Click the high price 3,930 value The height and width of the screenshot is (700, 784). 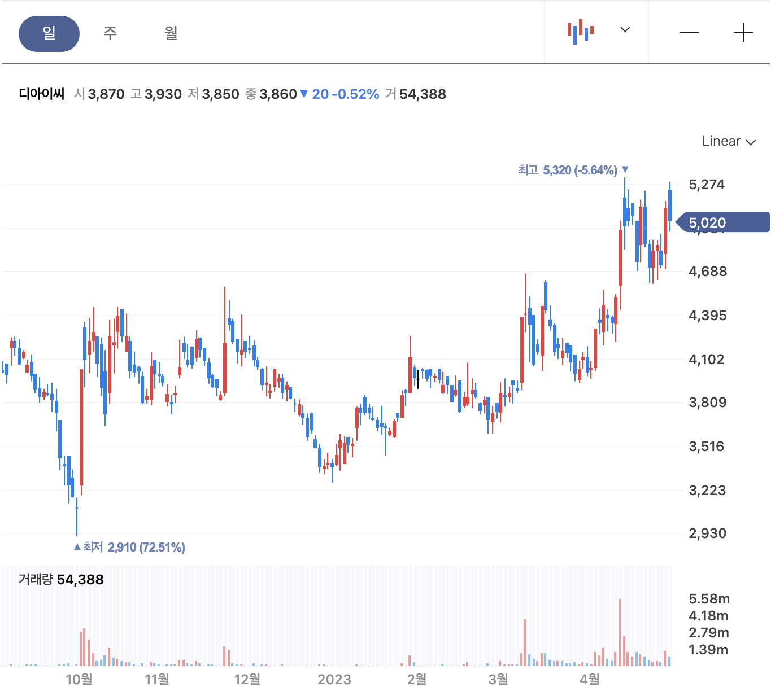pyautogui.click(x=163, y=94)
